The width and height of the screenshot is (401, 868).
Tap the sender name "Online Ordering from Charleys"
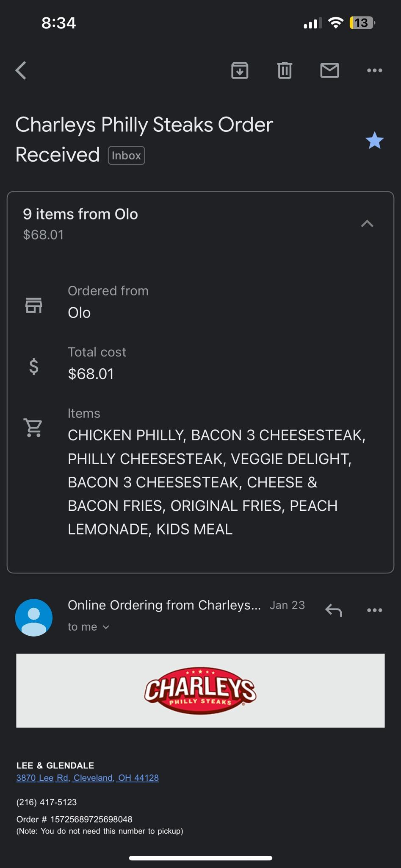[164, 605]
